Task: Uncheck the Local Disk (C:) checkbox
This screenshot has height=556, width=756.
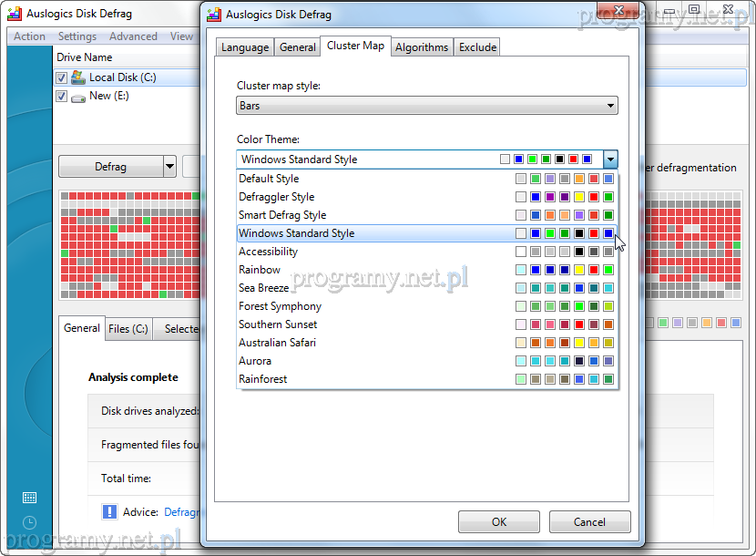Action: (x=62, y=78)
